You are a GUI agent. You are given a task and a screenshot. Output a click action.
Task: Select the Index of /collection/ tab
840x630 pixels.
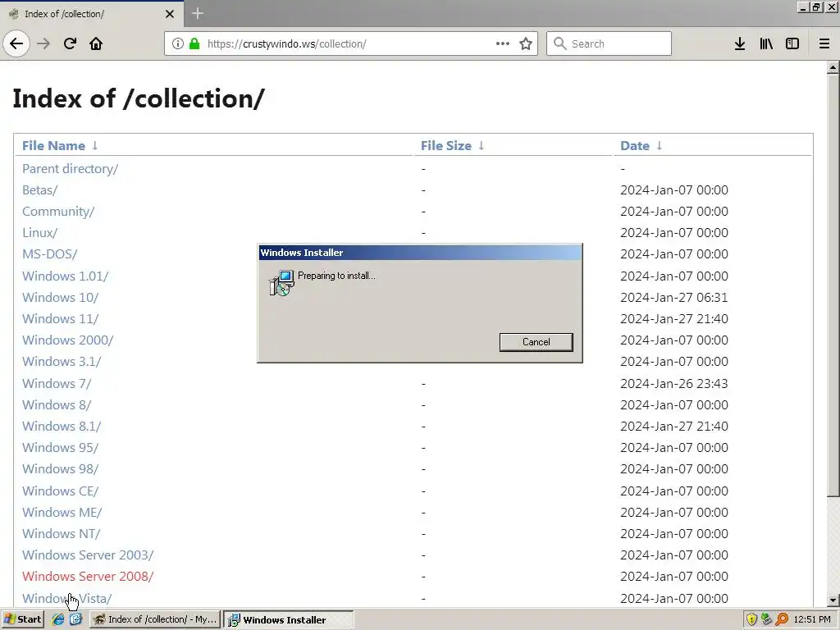(x=92, y=14)
